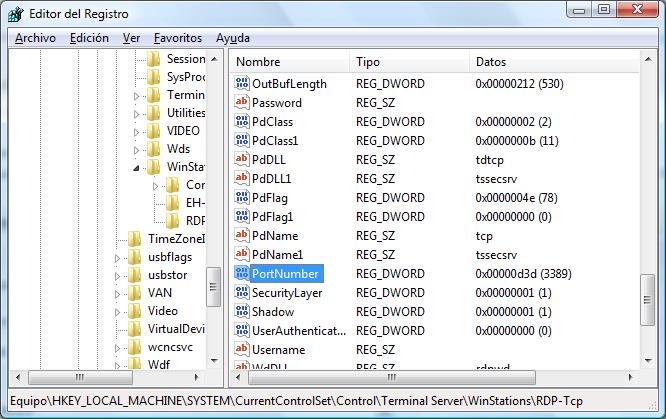Click the string icon beside PdName
Screen dimensions: 666x419
pyautogui.click(x=242, y=235)
